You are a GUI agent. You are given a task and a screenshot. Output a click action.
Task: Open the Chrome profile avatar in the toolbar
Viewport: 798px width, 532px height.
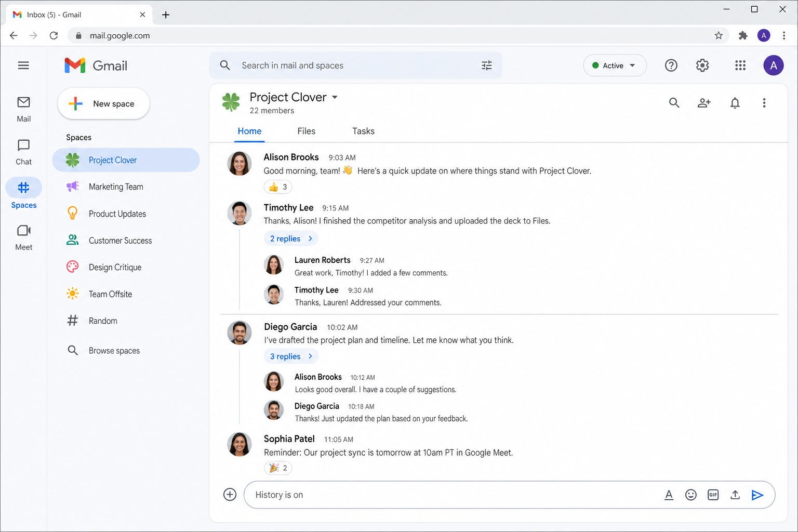764,35
